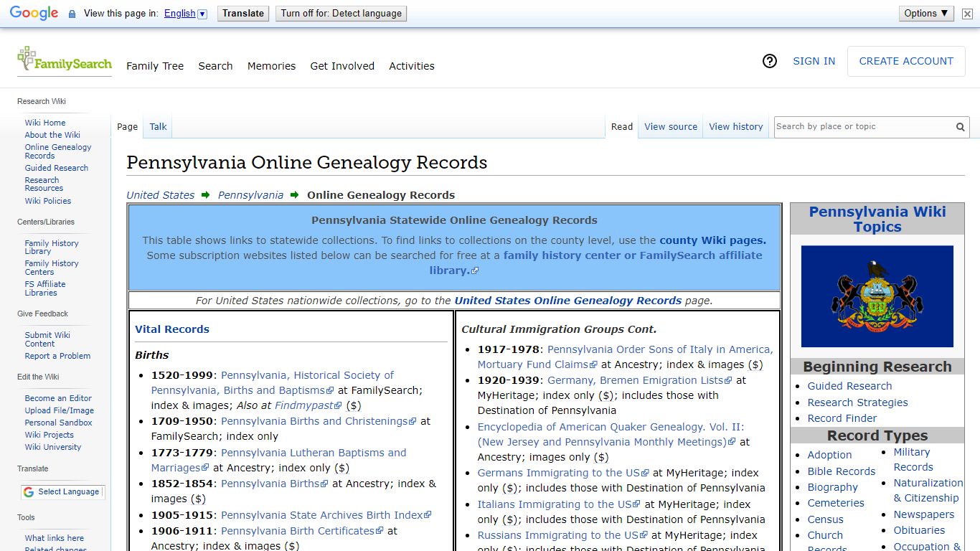Open the Family Tree menu
980x551 pixels.
pos(155,66)
